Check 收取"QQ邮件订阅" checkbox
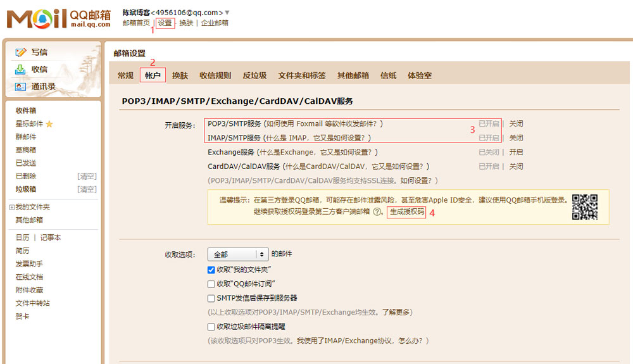The height and width of the screenshot is (364, 633). pyautogui.click(x=211, y=284)
